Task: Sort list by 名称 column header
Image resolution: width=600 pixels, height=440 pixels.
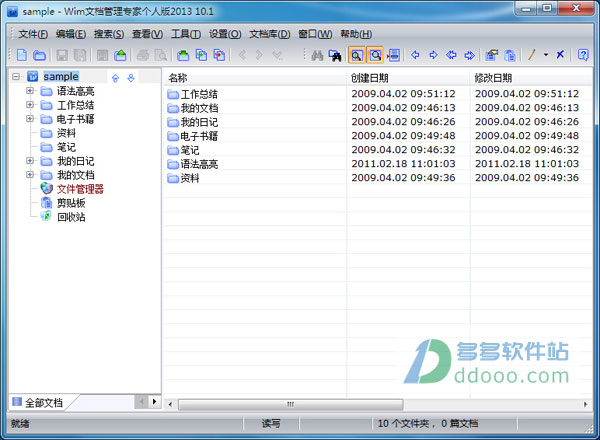Action: pyautogui.click(x=254, y=78)
